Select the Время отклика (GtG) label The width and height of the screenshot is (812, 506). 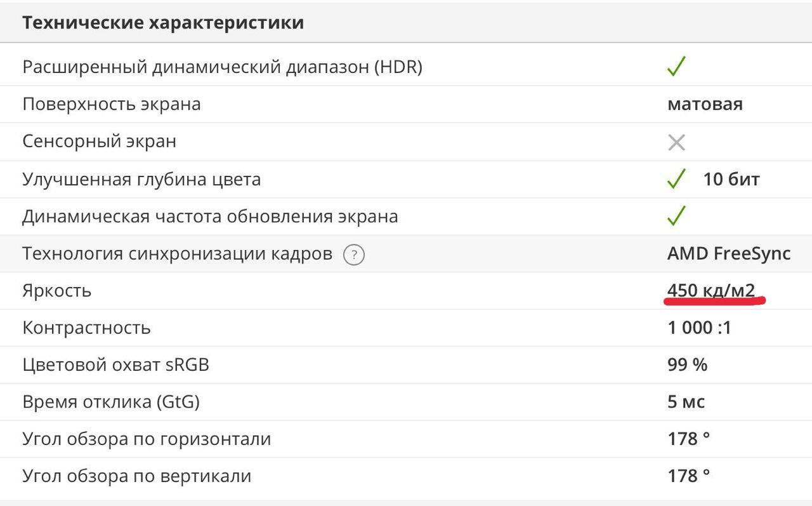click(115, 402)
